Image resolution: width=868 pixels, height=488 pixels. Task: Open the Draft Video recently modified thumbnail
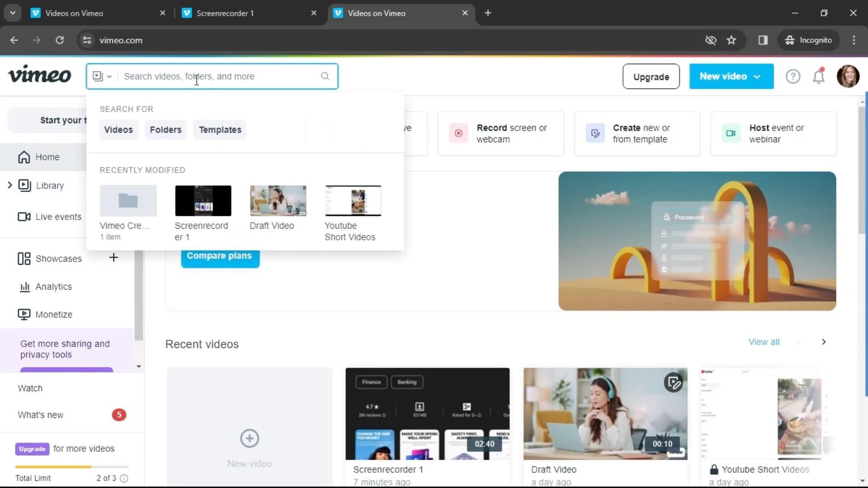point(278,201)
